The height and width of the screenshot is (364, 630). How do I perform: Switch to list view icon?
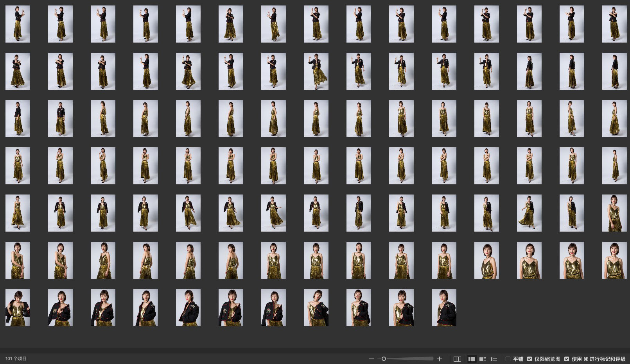pos(494,359)
